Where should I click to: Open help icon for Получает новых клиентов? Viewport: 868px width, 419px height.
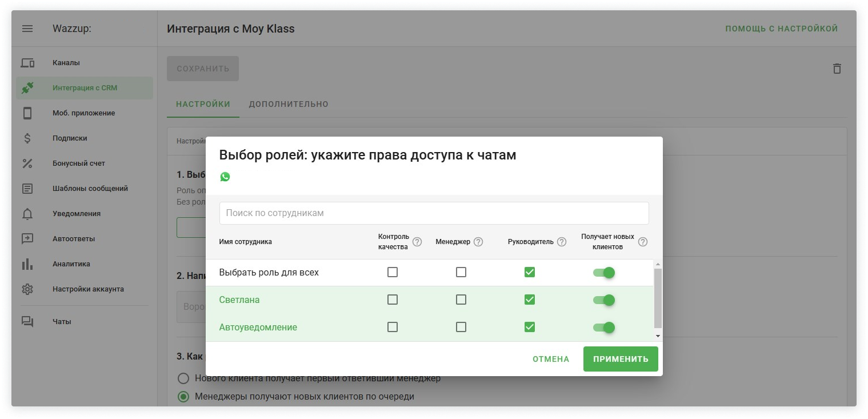(x=643, y=242)
